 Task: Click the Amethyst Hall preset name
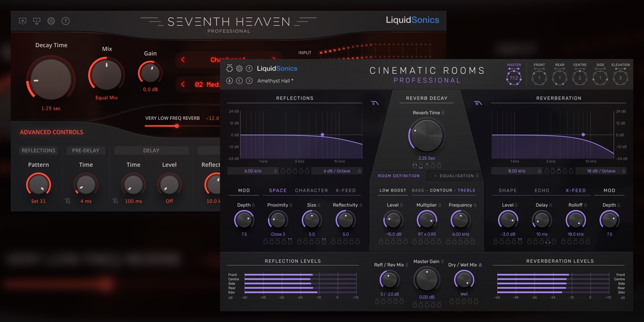[x=275, y=80]
